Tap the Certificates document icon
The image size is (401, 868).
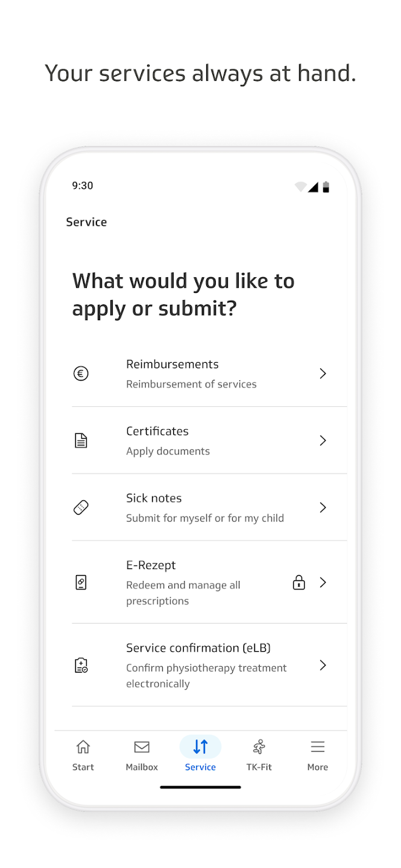pyautogui.click(x=81, y=441)
